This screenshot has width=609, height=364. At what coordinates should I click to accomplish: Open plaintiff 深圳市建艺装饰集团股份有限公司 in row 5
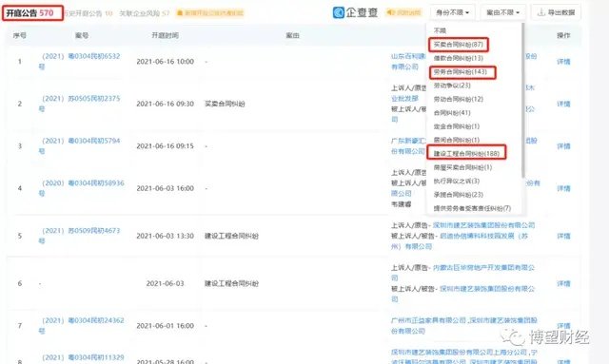(x=484, y=225)
